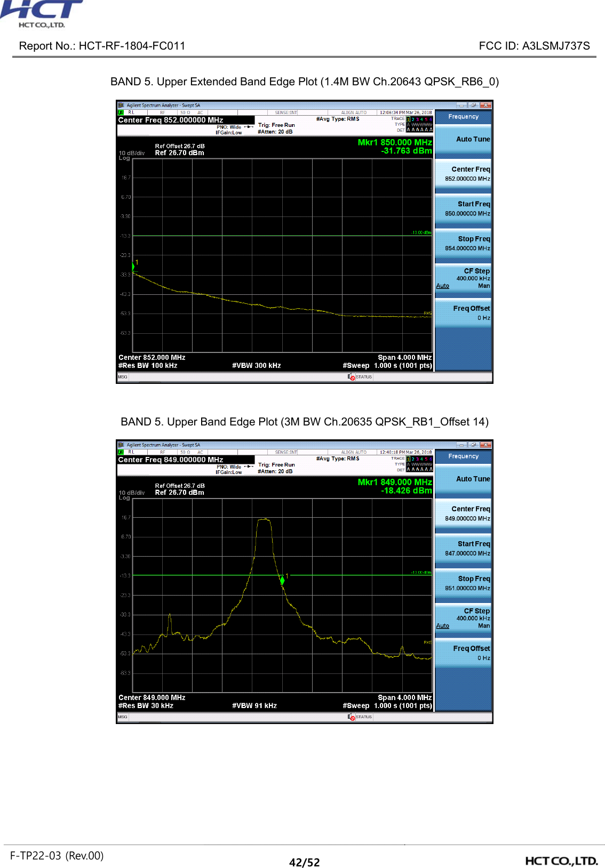Image resolution: width=605 pixels, height=868 pixels.
Task: Select Stop Freq 851.000000 MHz softkey
Action: [x=463, y=583]
